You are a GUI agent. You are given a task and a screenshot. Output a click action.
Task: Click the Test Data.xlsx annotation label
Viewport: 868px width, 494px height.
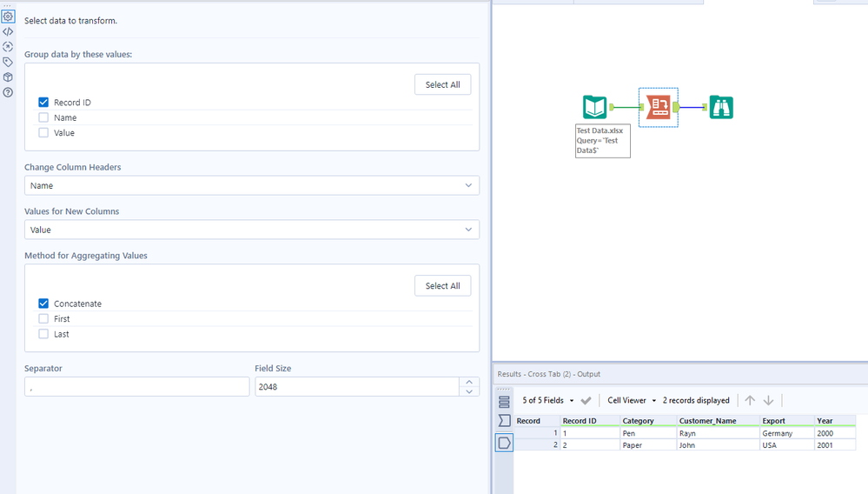click(603, 141)
